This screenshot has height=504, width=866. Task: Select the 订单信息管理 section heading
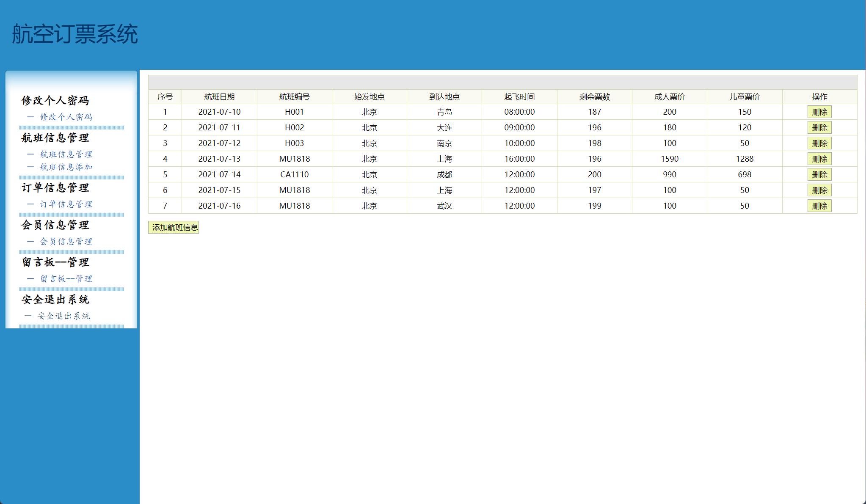pos(55,188)
